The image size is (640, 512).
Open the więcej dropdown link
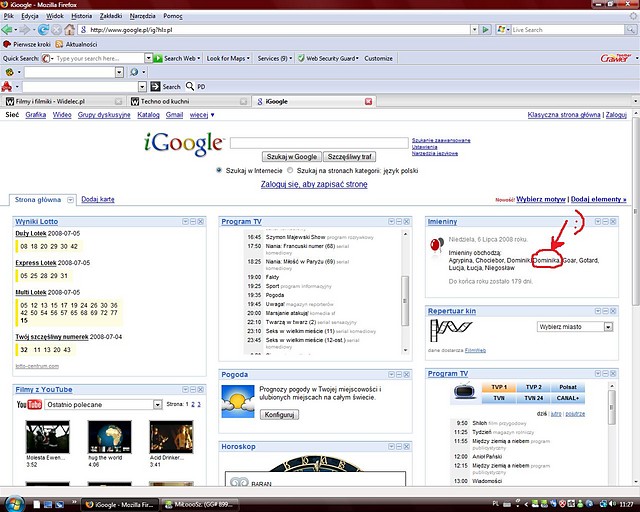[202, 115]
